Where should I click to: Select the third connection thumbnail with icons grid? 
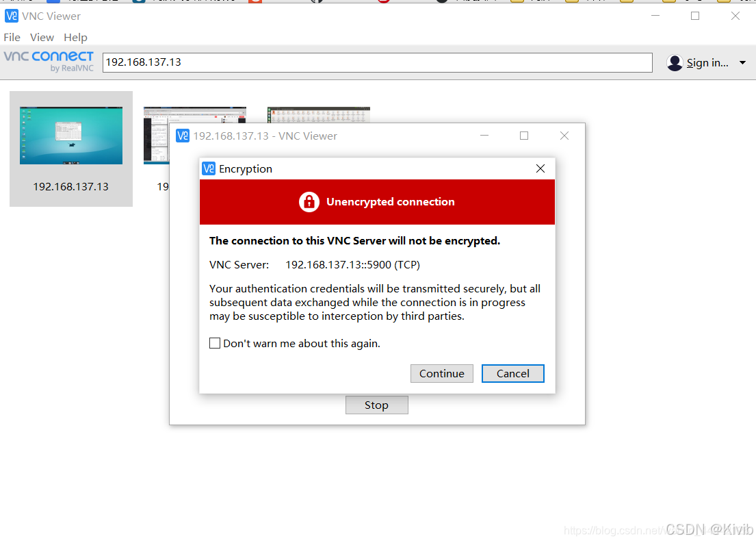319,115
